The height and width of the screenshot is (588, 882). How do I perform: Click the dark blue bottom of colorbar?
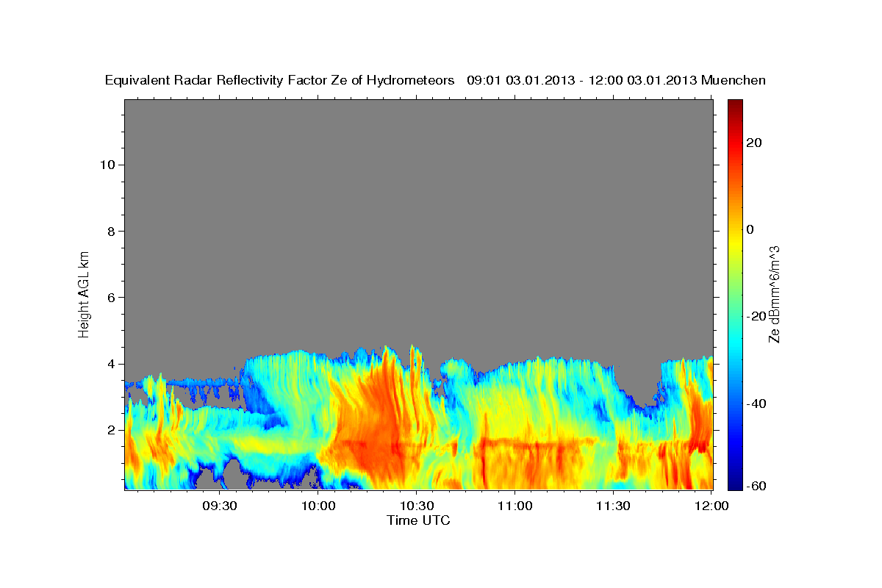tap(735, 481)
